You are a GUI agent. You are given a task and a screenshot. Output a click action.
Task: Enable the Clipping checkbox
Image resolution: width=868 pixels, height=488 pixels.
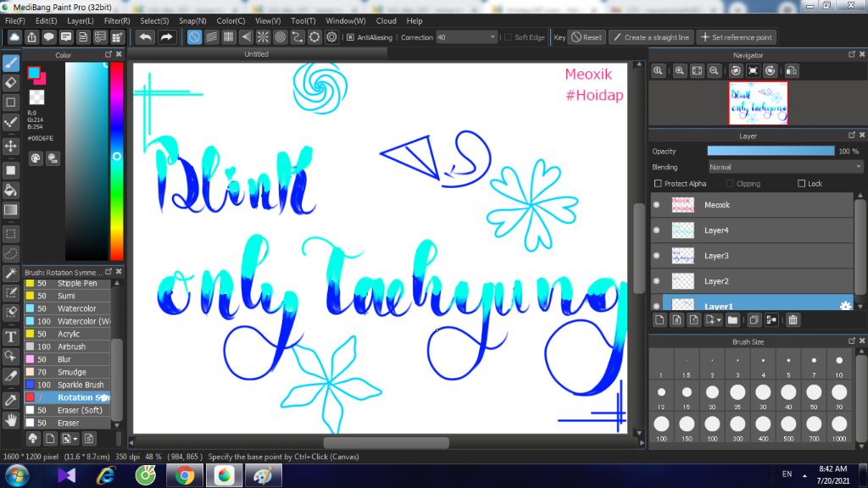click(730, 184)
